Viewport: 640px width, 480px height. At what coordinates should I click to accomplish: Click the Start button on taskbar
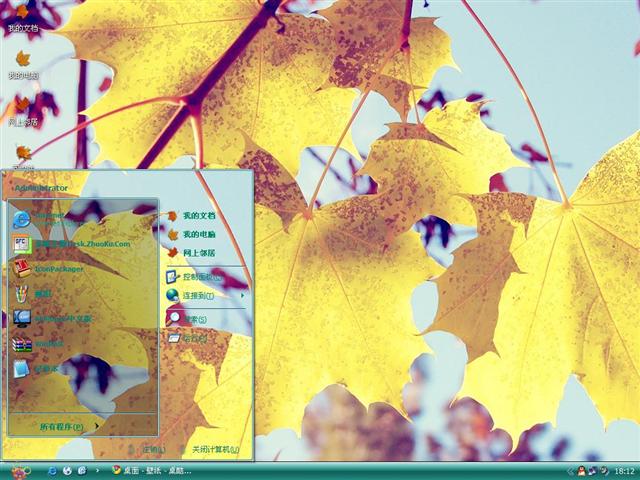[x=20, y=471]
